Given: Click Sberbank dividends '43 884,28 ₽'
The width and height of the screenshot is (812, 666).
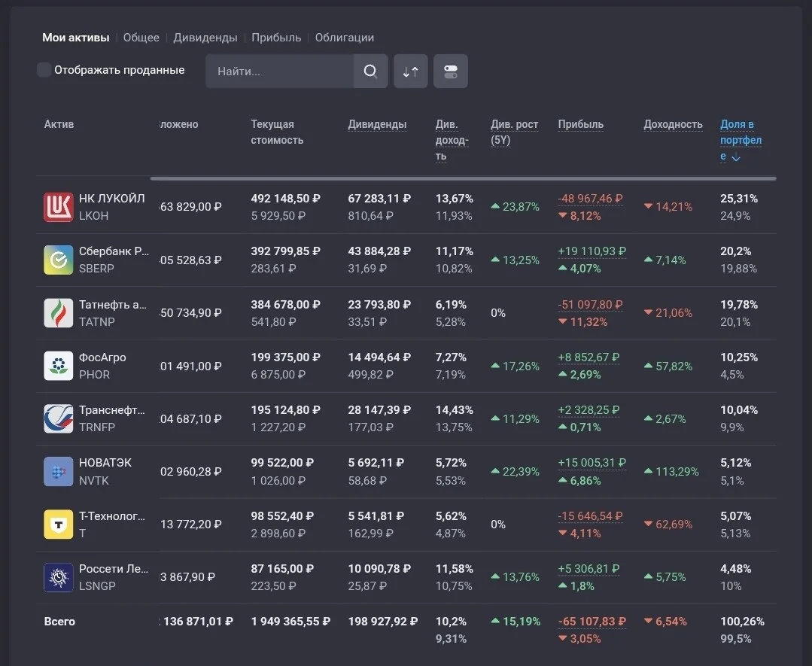Looking at the screenshot, I should click(x=379, y=251).
